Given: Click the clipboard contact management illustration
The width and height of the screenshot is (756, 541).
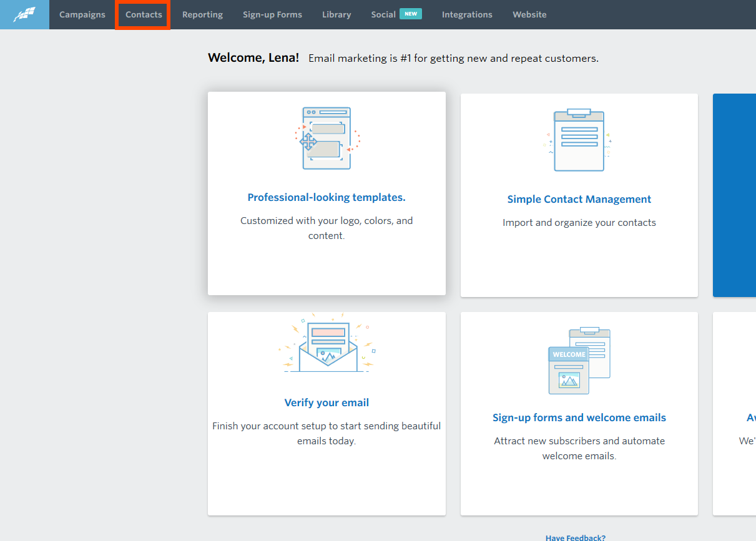Looking at the screenshot, I should click(x=579, y=140).
